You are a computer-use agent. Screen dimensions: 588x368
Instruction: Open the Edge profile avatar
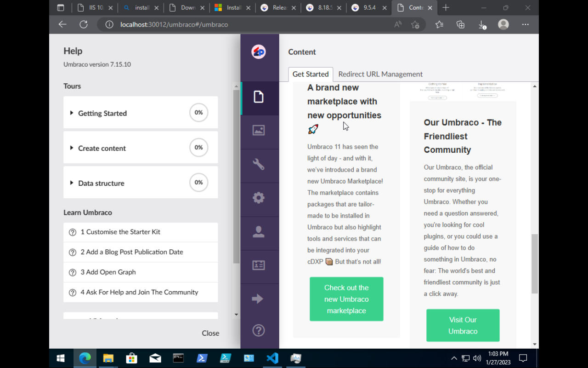pyautogui.click(x=503, y=24)
